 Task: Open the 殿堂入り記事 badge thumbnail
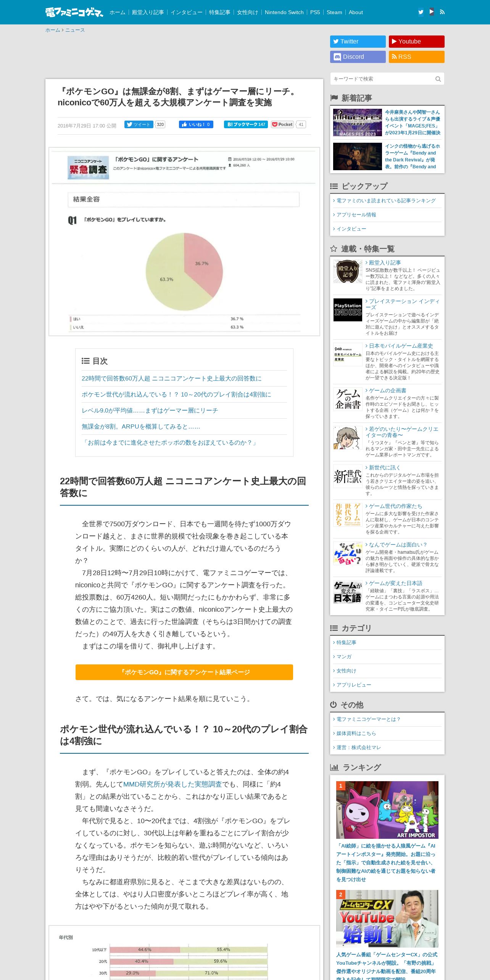[x=348, y=271]
